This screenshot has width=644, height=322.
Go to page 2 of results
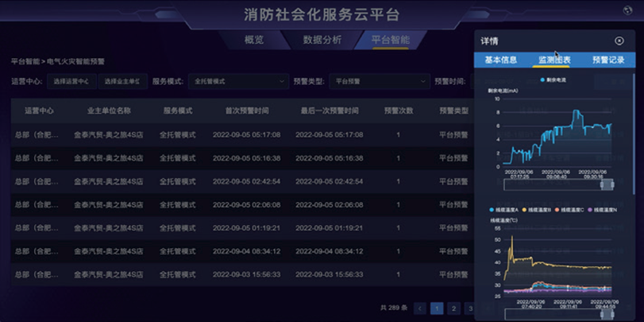click(453, 308)
